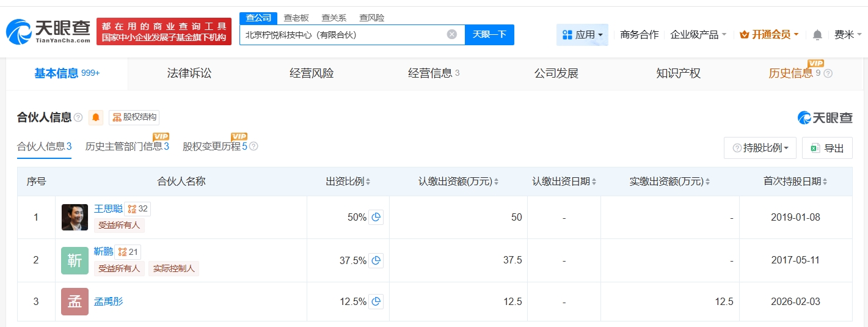Click 靳鹏 relationship graph icon 21
The image size is (868, 327).
pos(128,252)
